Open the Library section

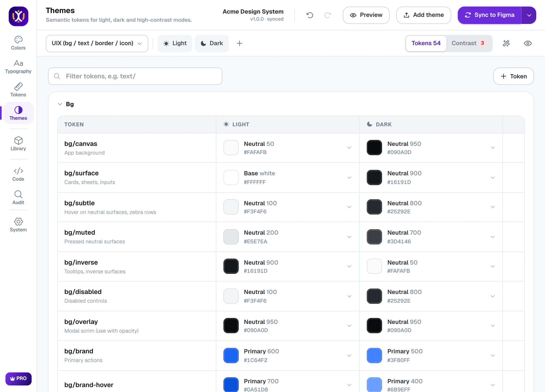tap(18, 144)
